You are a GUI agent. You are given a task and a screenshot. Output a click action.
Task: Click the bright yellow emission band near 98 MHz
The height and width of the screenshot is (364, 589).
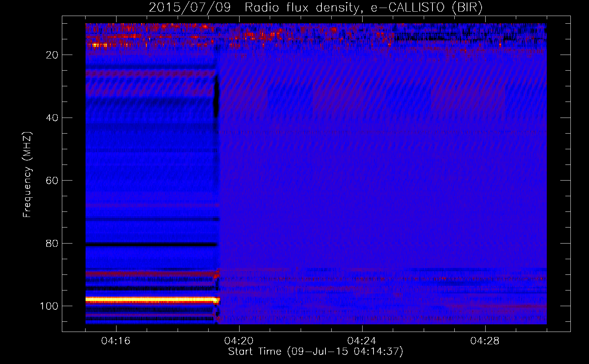(153, 300)
